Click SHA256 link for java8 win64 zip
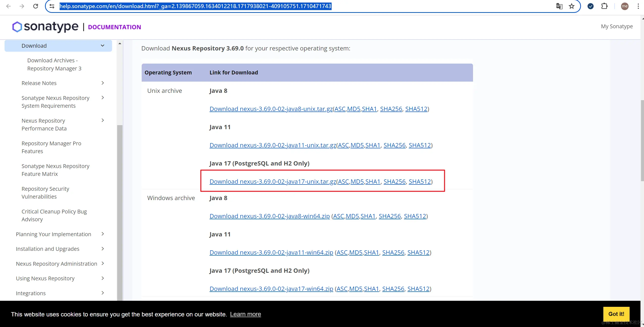 click(390, 216)
